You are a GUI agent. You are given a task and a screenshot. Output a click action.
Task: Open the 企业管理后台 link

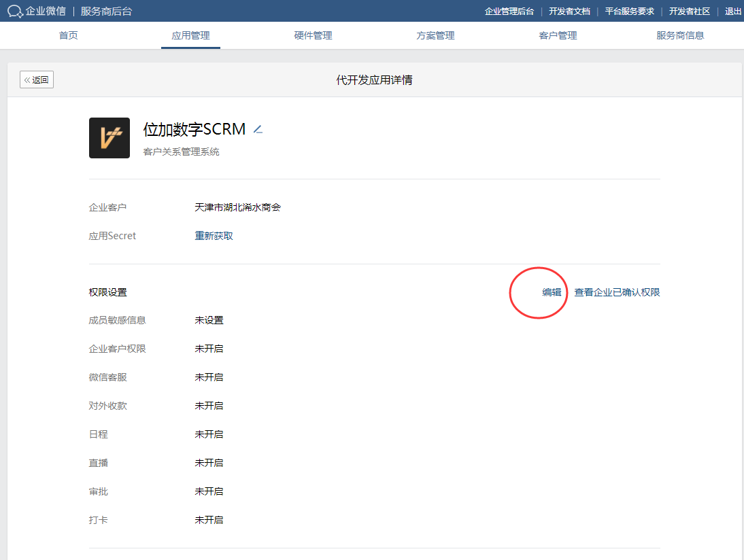[x=509, y=12]
